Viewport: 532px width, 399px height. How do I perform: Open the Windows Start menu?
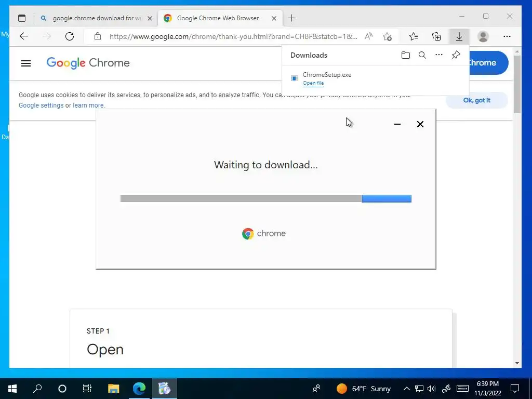coord(12,389)
